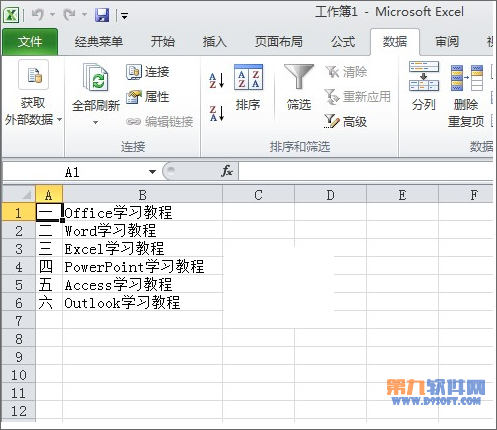Switch to 公式 tab

[x=343, y=42]
